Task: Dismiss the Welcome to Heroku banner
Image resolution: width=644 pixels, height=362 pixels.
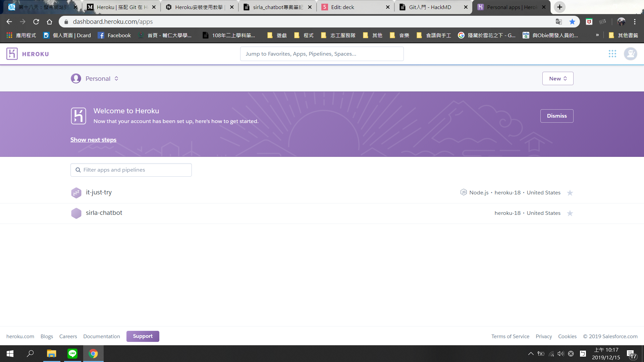Action: pyautogui.click(x=556, y=116)
